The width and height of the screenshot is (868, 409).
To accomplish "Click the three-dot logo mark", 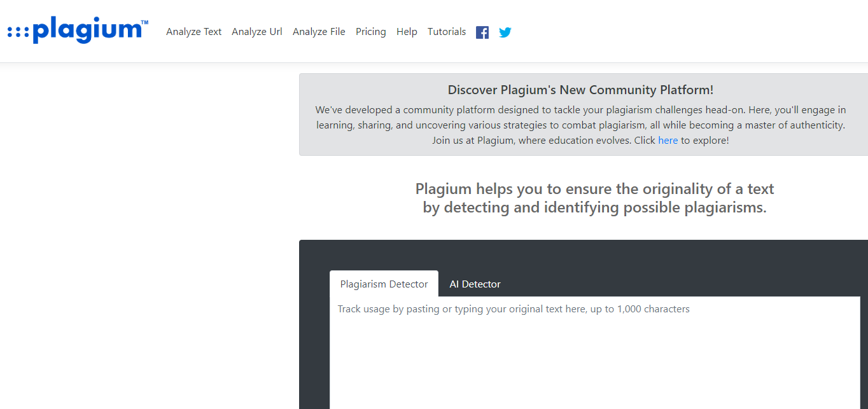I will 17,31.
